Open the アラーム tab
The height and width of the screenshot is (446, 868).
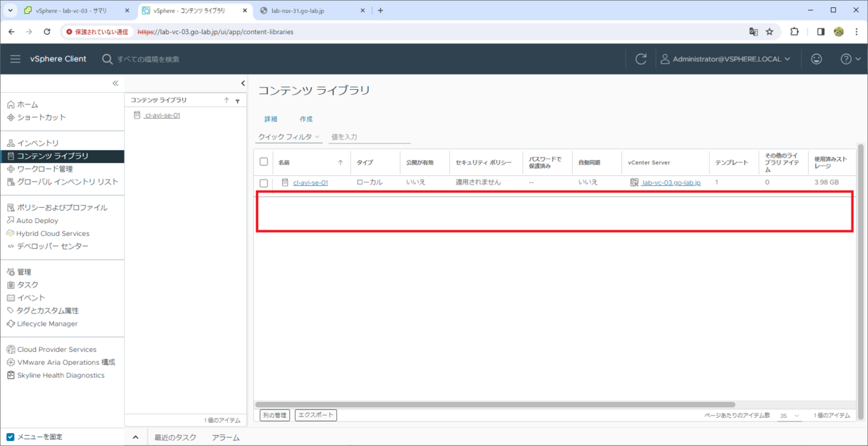226,437
